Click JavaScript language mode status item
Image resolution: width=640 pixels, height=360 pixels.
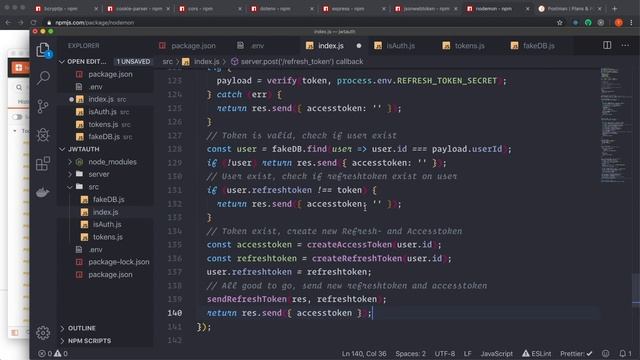point(497,353)
